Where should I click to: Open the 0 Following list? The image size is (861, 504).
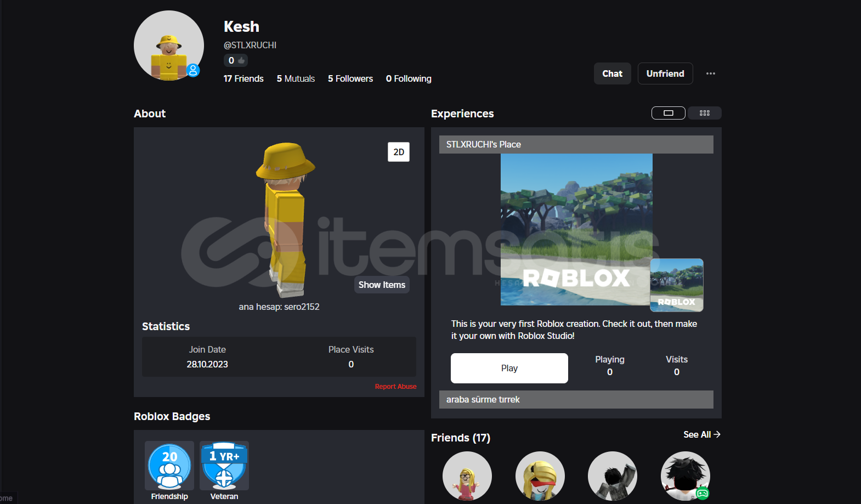tap(409, 78)
